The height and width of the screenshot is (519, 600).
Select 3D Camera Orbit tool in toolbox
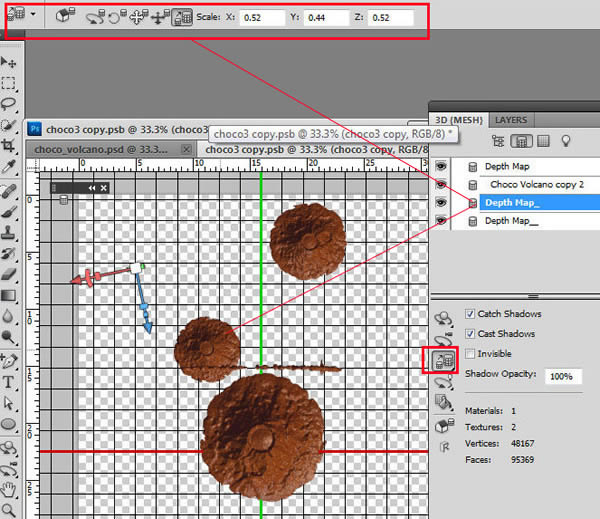click(x=9, y=469)
